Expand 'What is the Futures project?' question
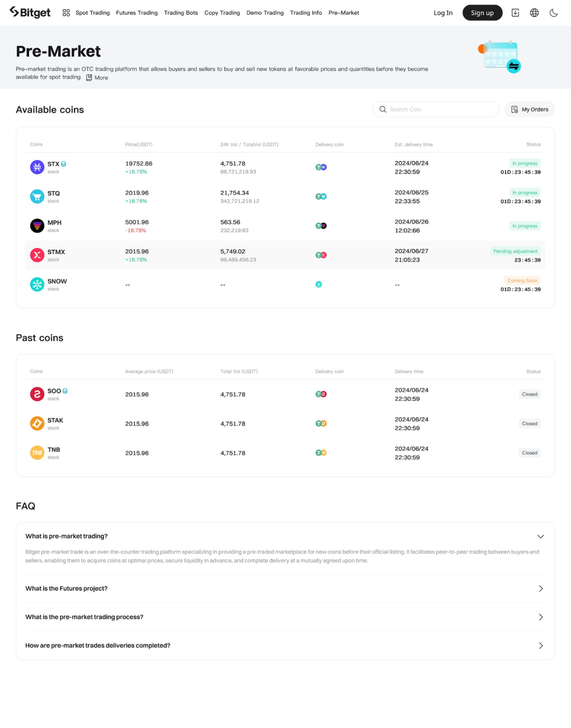Screen dimensions: 571x728 [540, 589]
